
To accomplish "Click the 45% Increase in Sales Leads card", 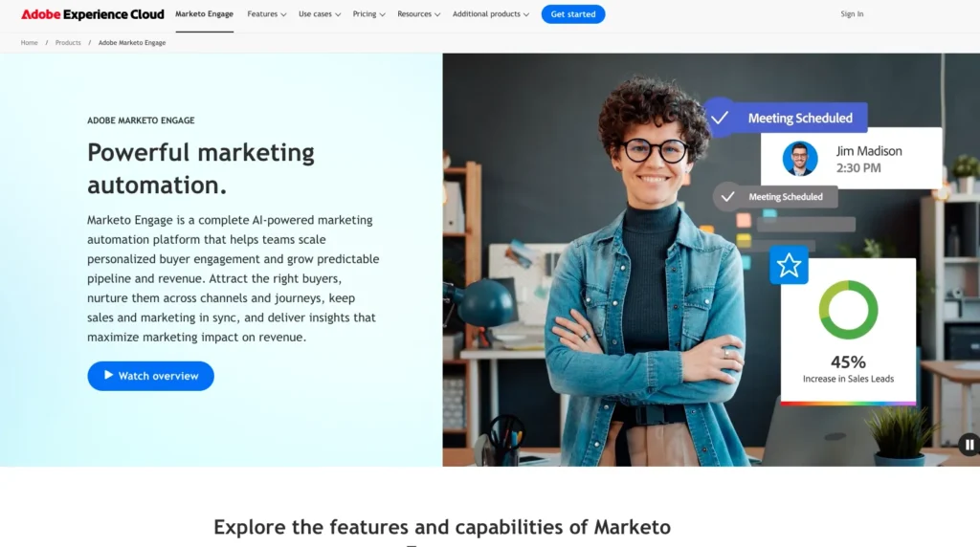I will (x=848, y=332).
